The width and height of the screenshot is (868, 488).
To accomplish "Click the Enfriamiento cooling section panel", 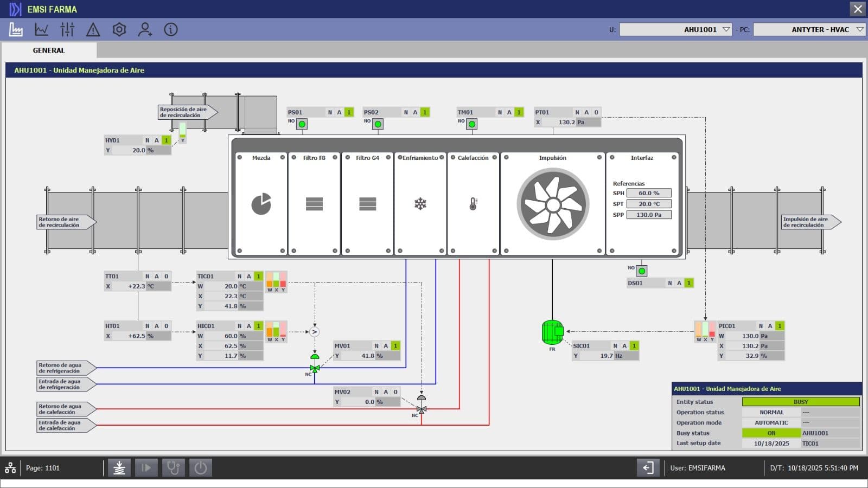I will point(420,204).
